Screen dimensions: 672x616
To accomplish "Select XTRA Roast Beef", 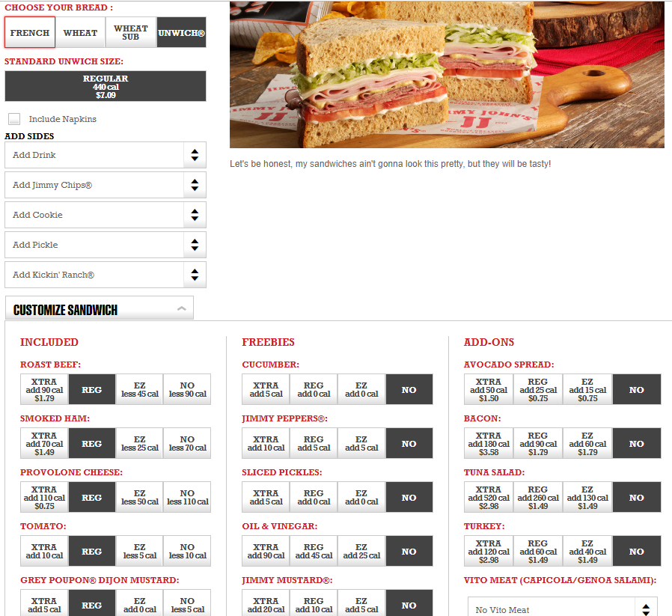I will pos(44,389).
